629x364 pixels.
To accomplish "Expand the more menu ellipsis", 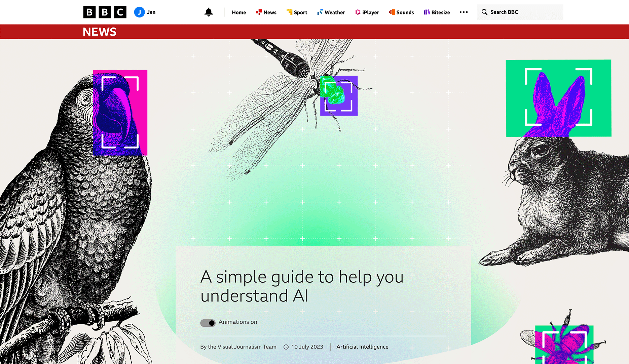I will point(464,12).
